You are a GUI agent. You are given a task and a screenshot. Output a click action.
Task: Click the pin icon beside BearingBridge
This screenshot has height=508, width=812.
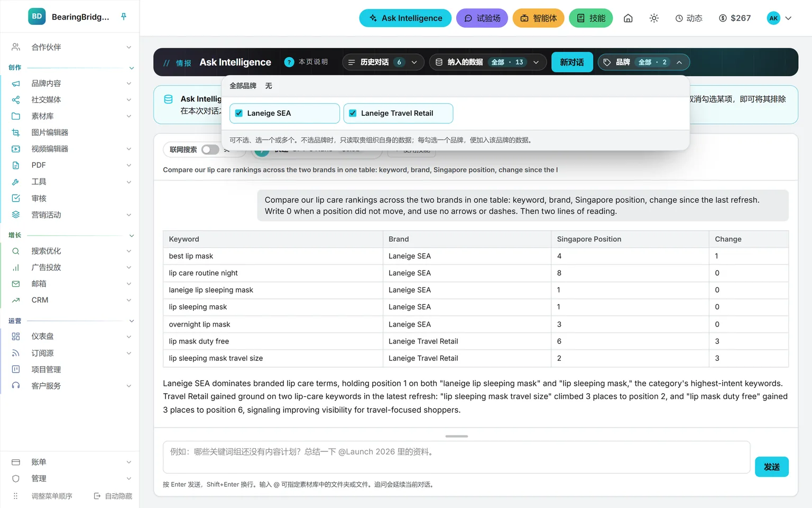click(x=124, y=16)
